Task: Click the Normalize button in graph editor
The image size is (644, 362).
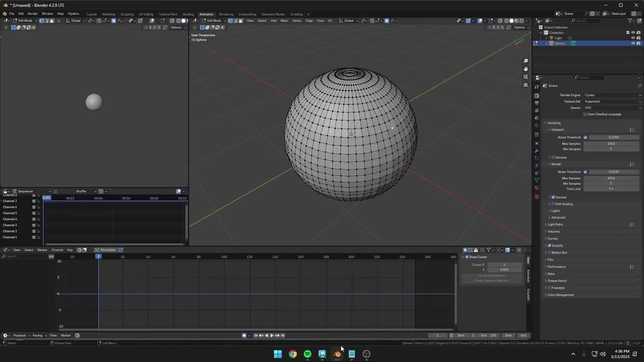Action: click(x=108, y=250)
